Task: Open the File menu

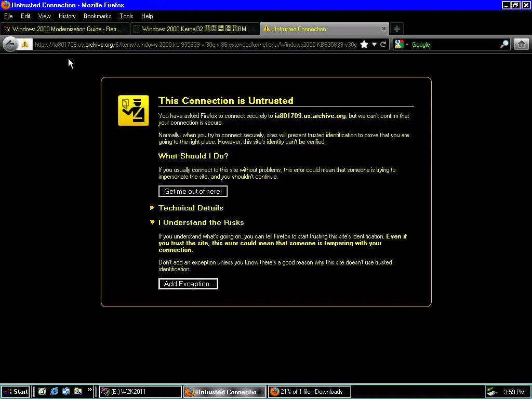Action: tap(8, 16)
